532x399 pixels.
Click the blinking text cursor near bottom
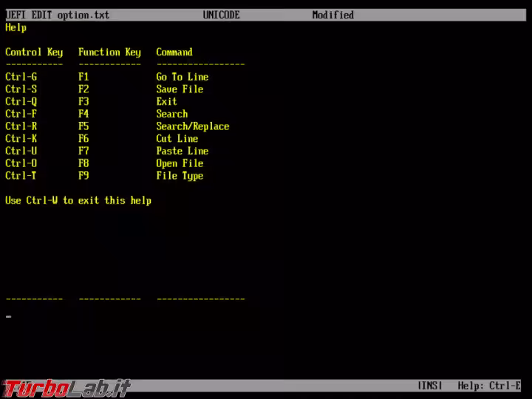point(8,317)
